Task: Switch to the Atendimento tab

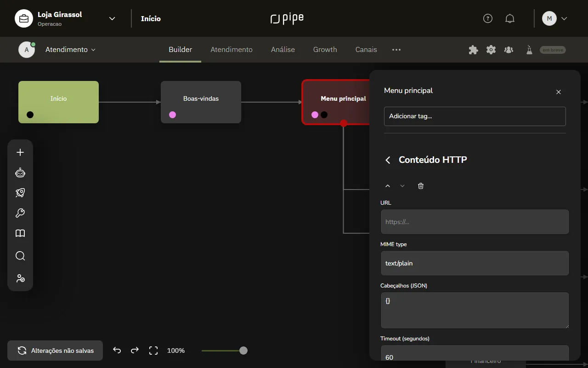Action: [232, 50]
